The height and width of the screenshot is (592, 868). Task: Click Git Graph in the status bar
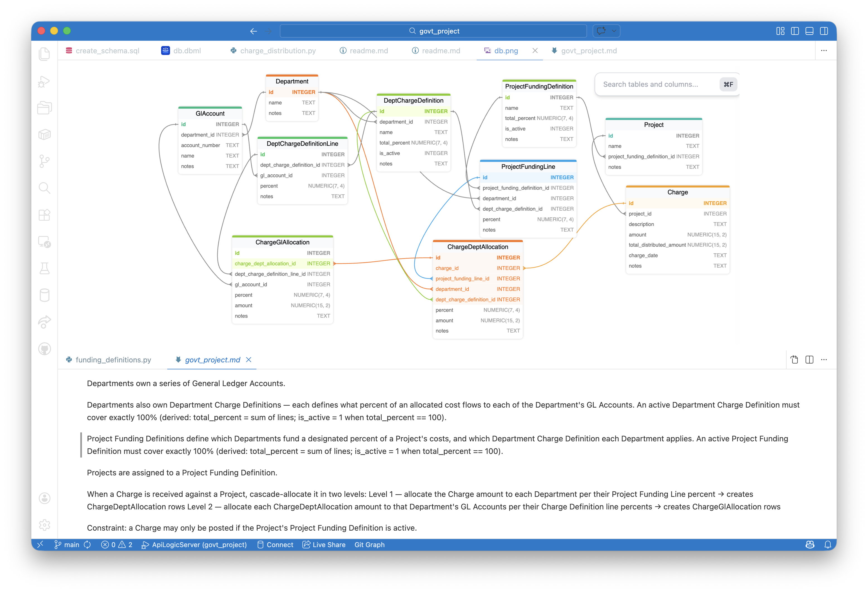pyautogui.click(x=369, y=545)
